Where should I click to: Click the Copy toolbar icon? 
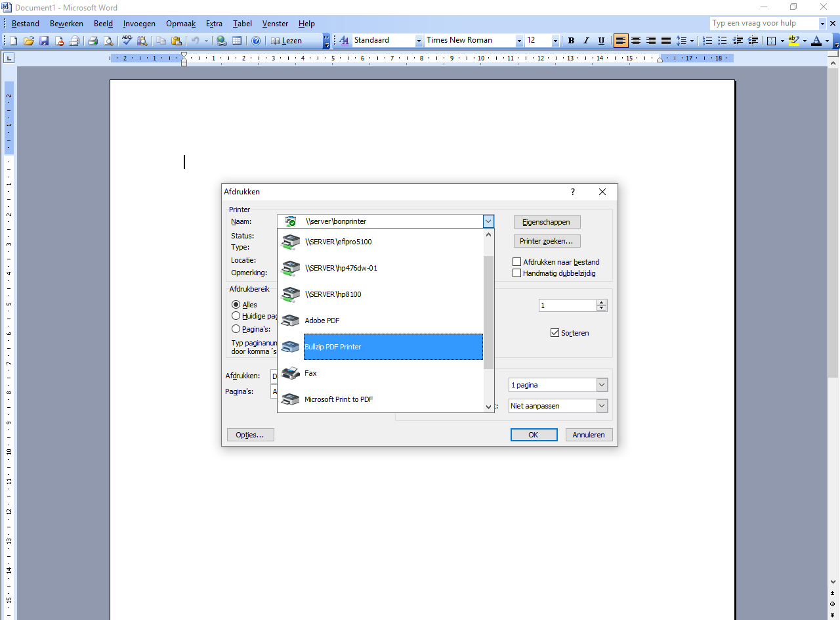tap(161, 41)
